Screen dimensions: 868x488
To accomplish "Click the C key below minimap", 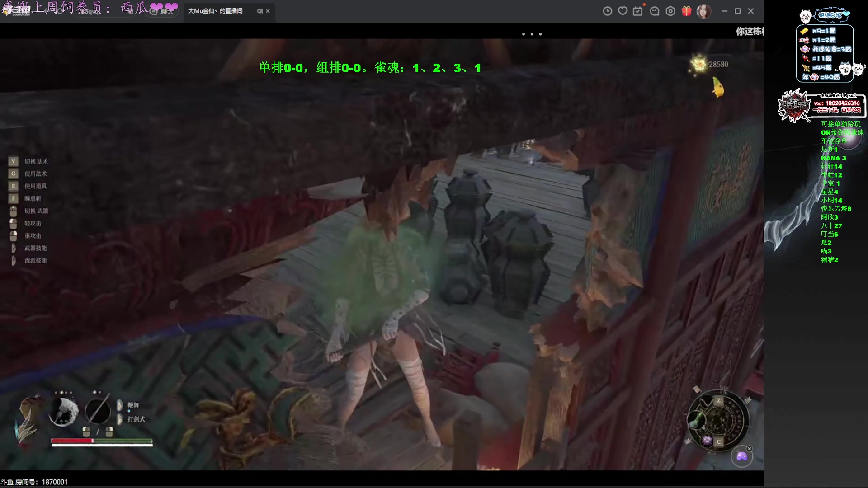I will tap(718, 442).
